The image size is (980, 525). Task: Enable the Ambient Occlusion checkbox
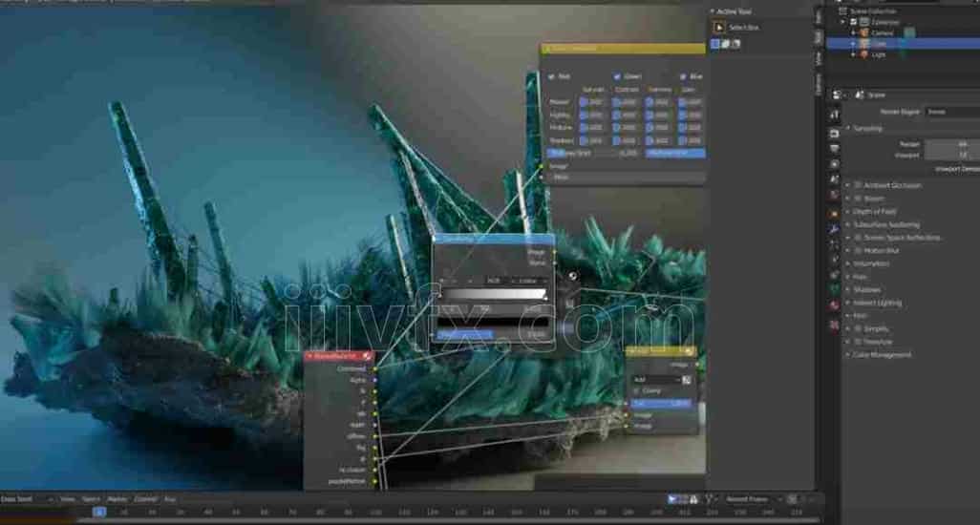coord(858,185)
